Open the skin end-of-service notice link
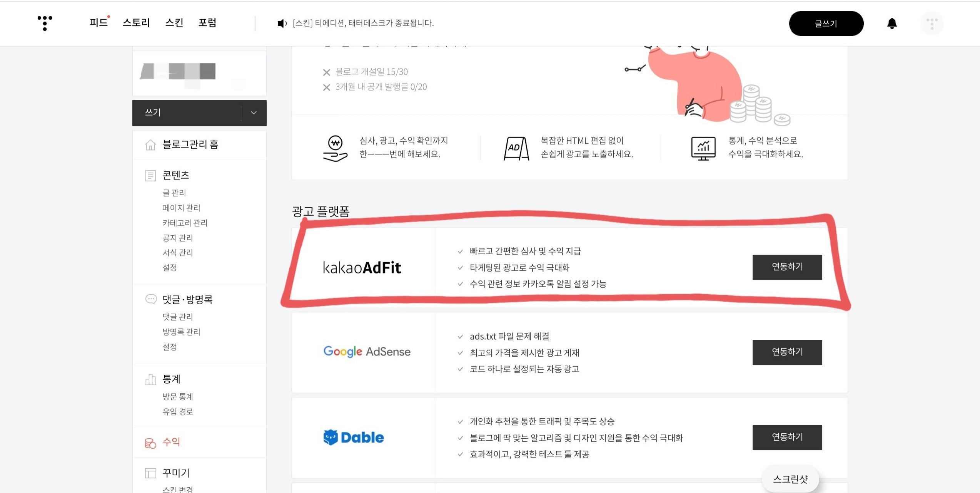Viewport: 980px width, 493px height. pyautogui.click(x=363, y=23)
